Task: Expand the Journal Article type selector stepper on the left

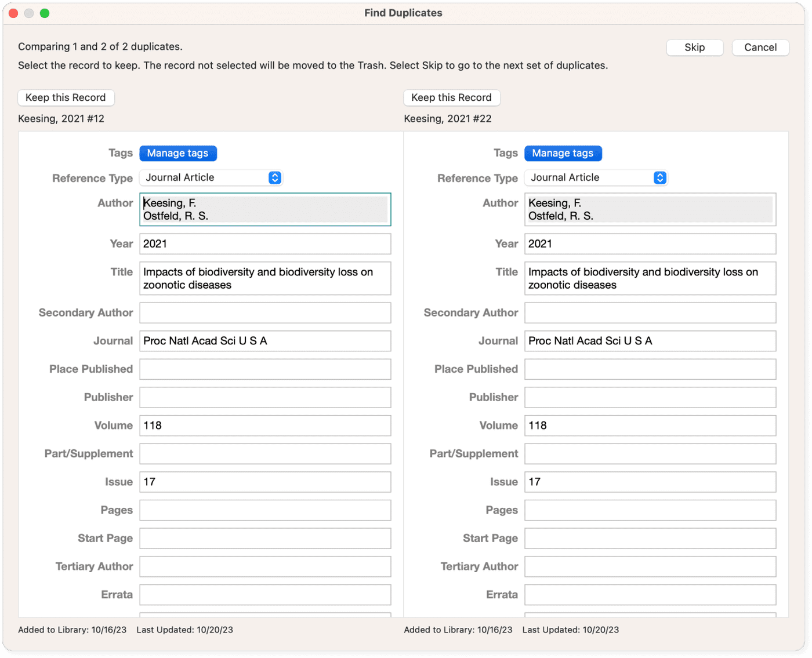Action: coord(275,177)
